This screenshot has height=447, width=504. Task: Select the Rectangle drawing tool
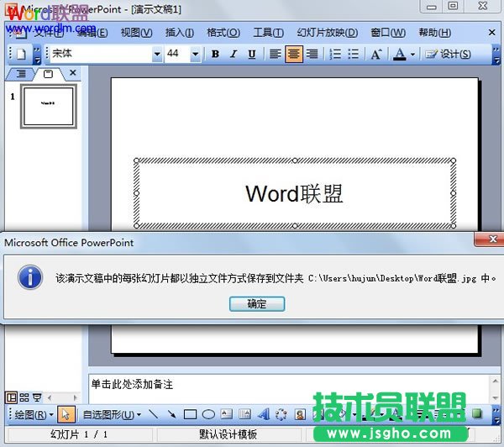pyautogui.click(x=190, y=414)
